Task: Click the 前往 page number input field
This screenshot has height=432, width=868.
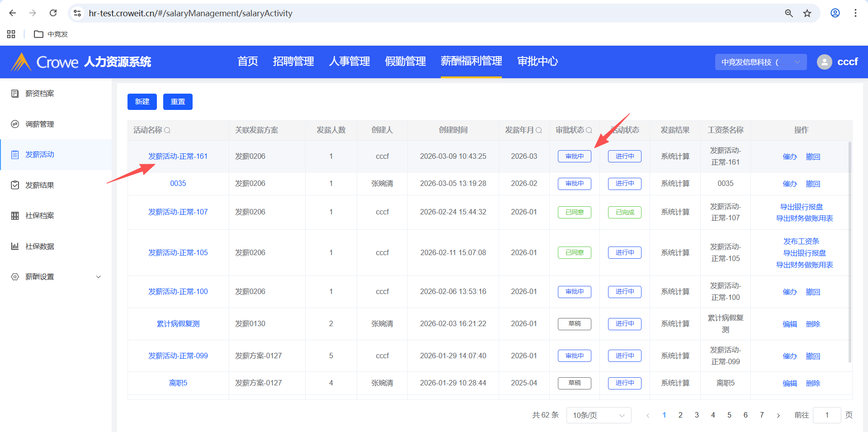Action: (x=826, y=415)
